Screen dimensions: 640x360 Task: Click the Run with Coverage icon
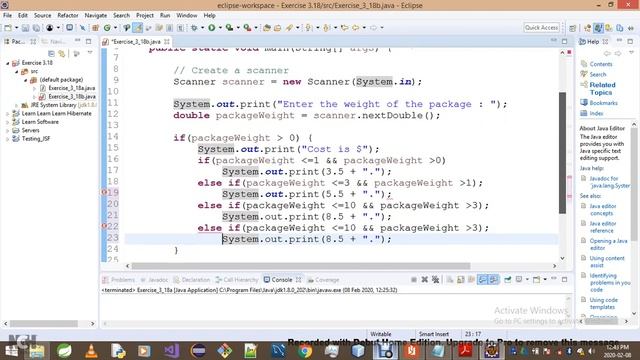coord(229,28)
